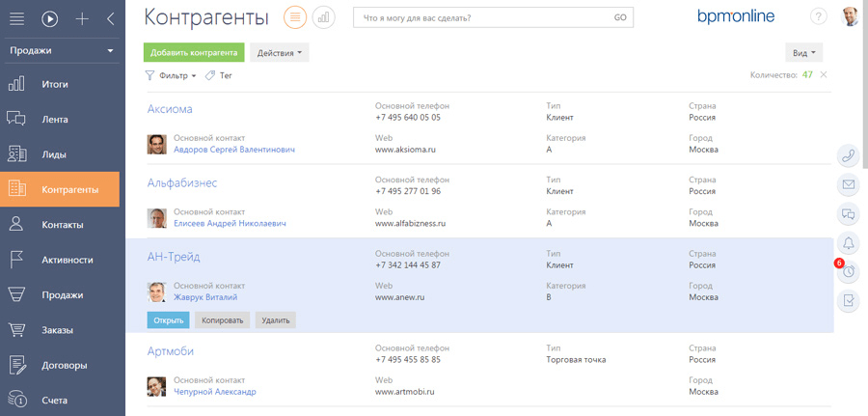Click Добавить контрагента button
Viewport: 868px width, 416px height.
pos(194,53)
